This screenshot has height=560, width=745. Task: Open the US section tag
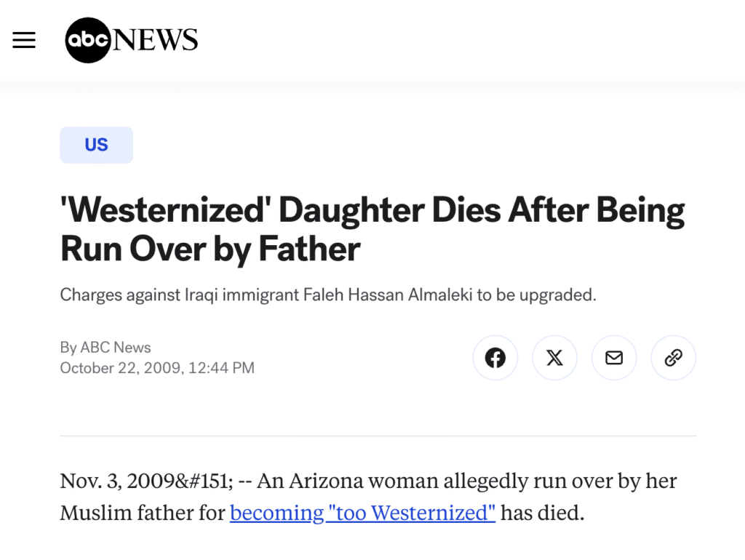(96, 145)
